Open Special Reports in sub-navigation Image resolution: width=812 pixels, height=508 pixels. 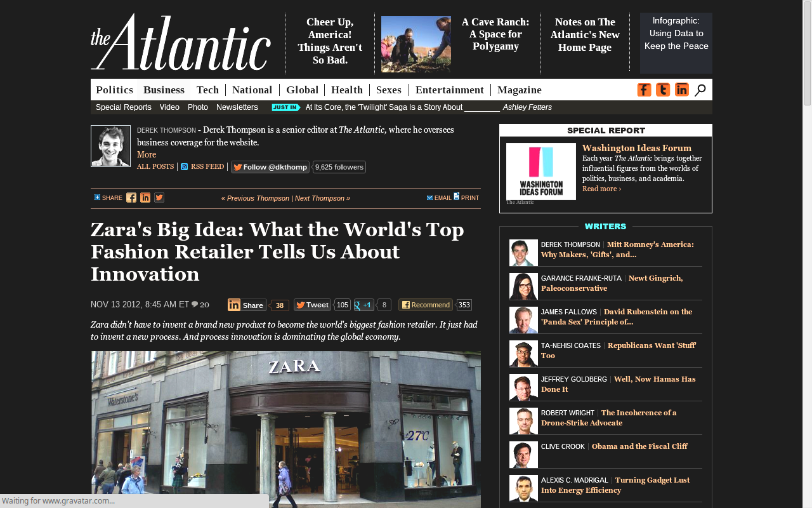click(124, 107)
